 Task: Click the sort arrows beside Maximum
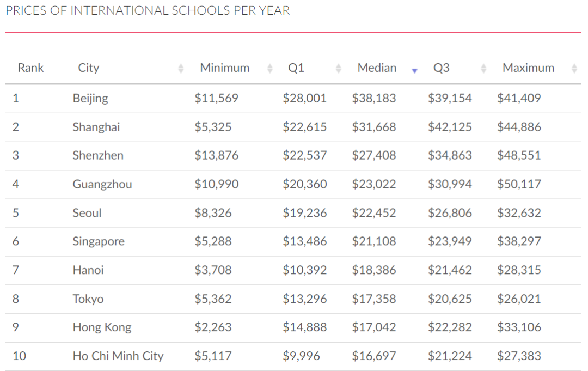[574, 69]
